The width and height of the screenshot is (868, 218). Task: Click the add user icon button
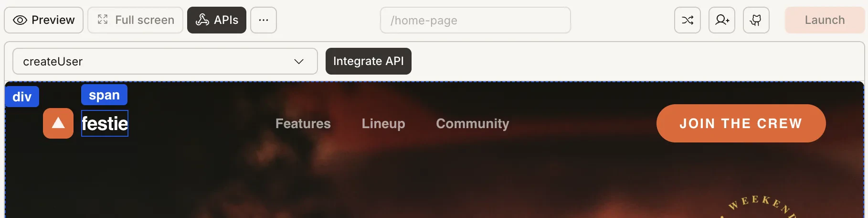coord(722,20)
